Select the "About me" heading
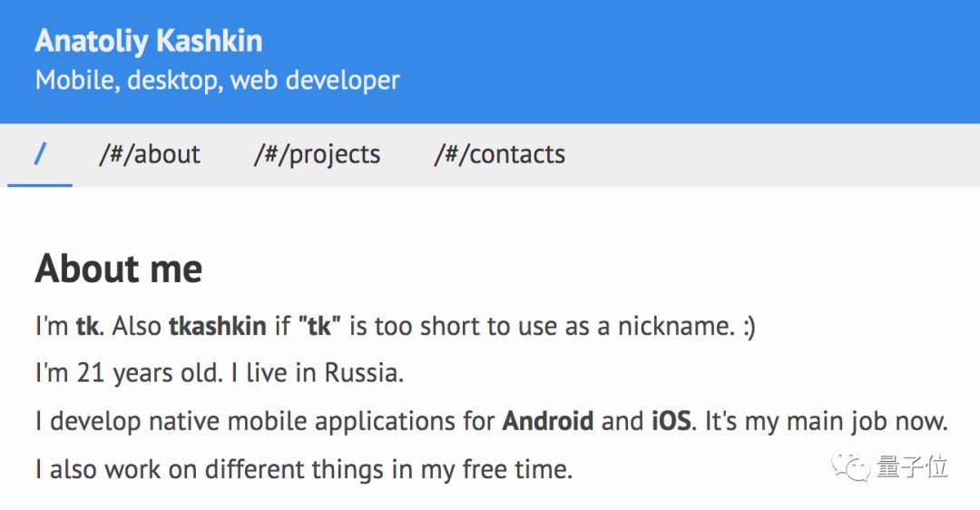Screen dimensions: 980x510 [118, 270]
